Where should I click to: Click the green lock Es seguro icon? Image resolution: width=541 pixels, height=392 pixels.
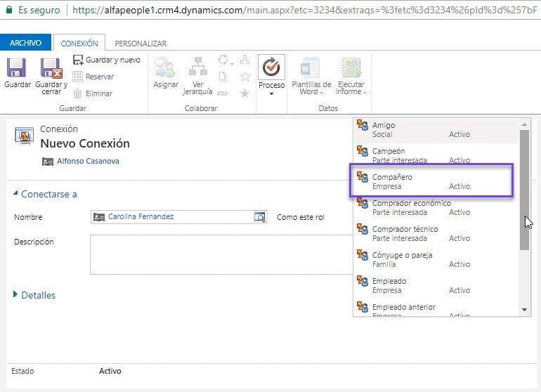9,9
